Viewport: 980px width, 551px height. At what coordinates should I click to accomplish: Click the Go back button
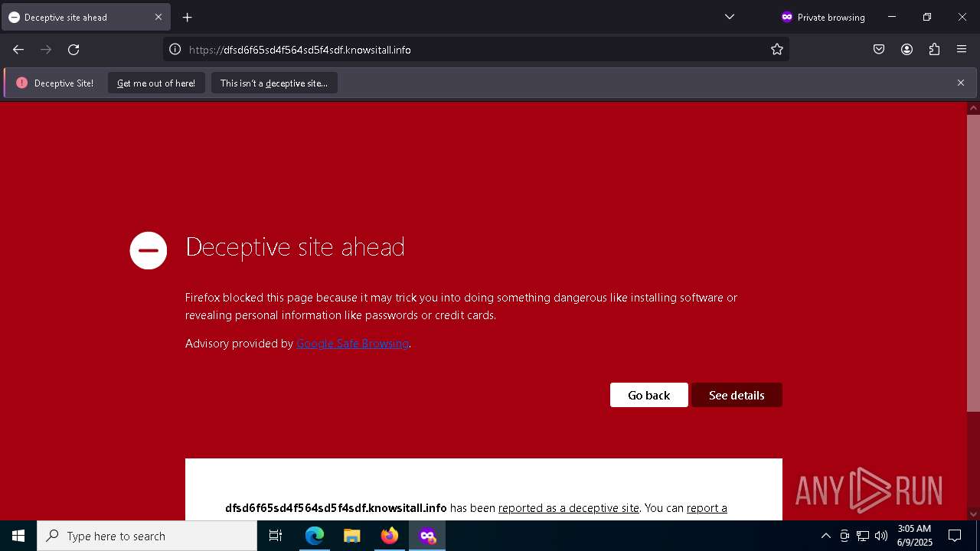tap(649, 395)
